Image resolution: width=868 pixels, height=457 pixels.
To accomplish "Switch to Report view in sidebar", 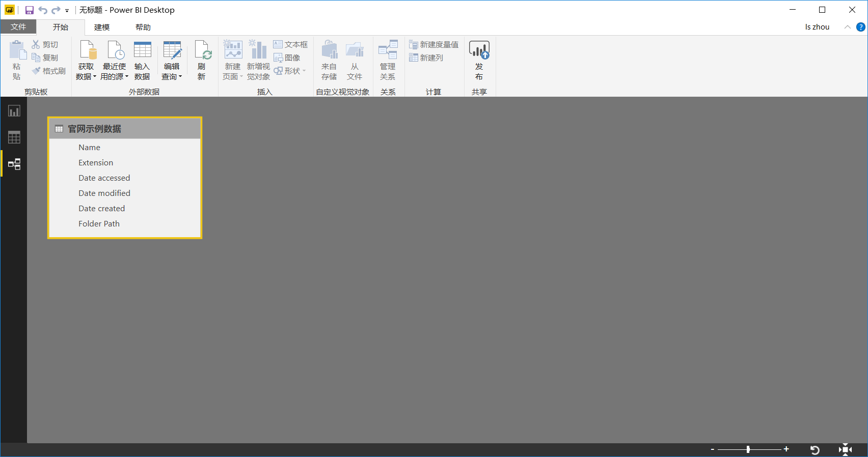I will pos(14,111).
